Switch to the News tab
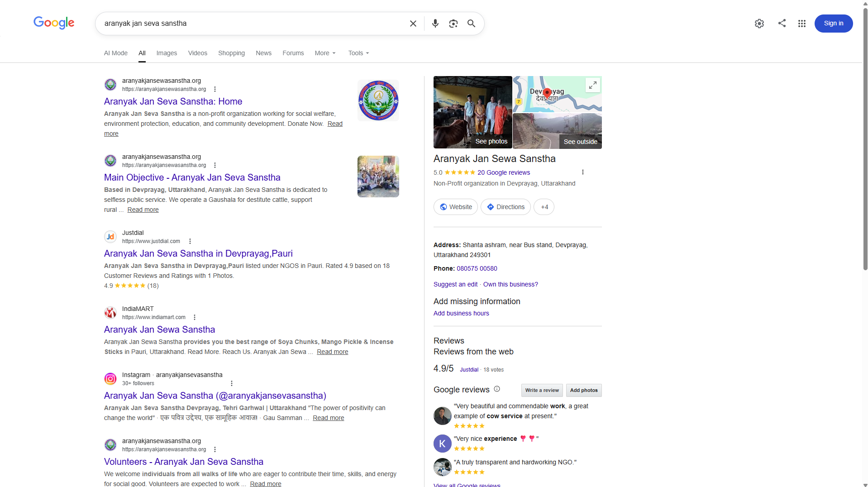Screen dimensions: 868x487 point(263,53)
